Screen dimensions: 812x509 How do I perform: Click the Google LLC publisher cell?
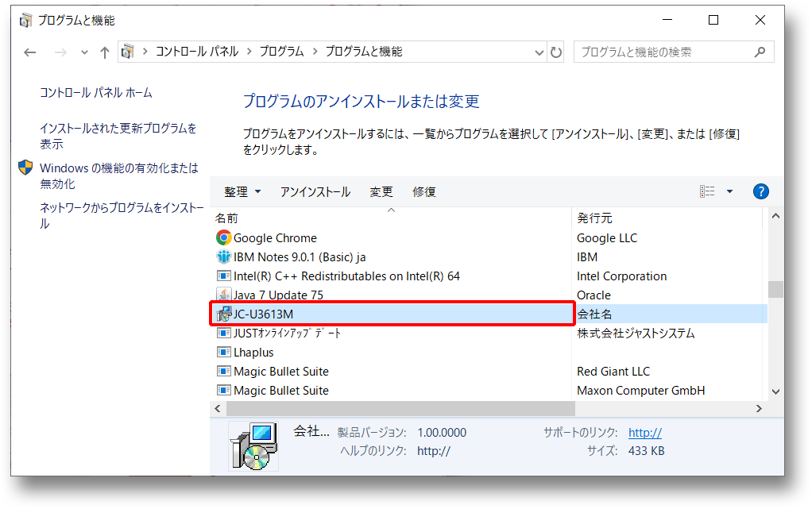[x=607, y=238]
